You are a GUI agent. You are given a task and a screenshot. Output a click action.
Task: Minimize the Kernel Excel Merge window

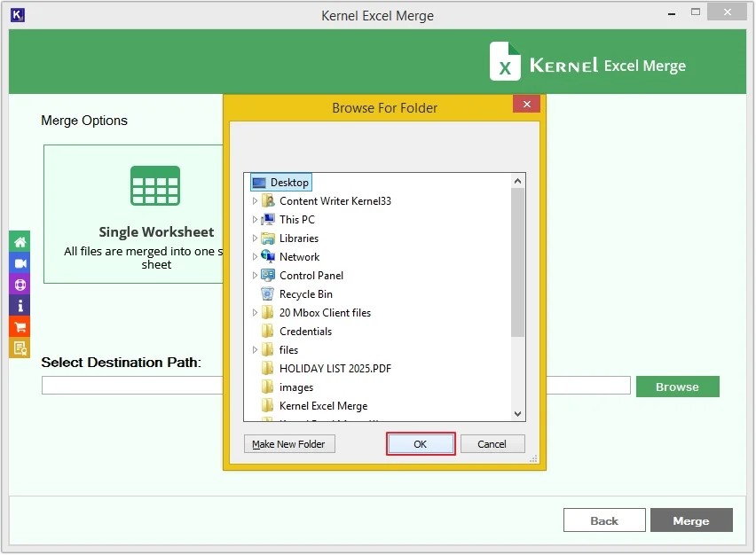tap(671, 13)
